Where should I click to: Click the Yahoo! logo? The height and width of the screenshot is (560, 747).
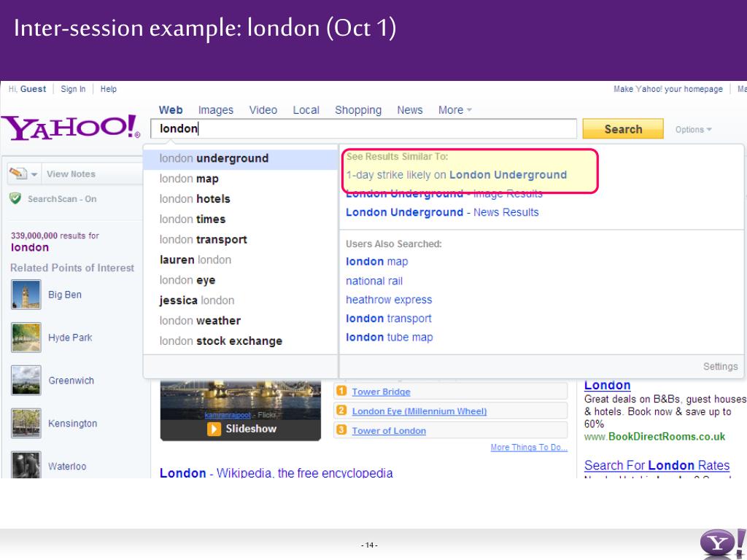tap(71, 128)
